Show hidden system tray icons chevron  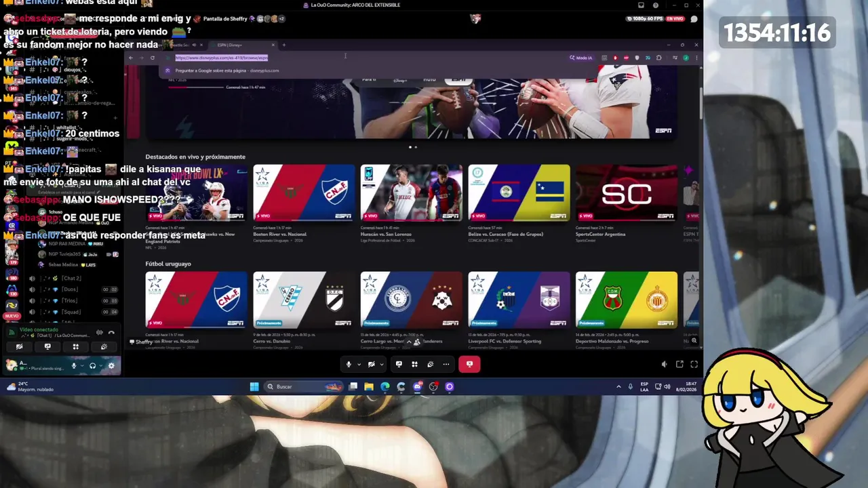[618, 386]
